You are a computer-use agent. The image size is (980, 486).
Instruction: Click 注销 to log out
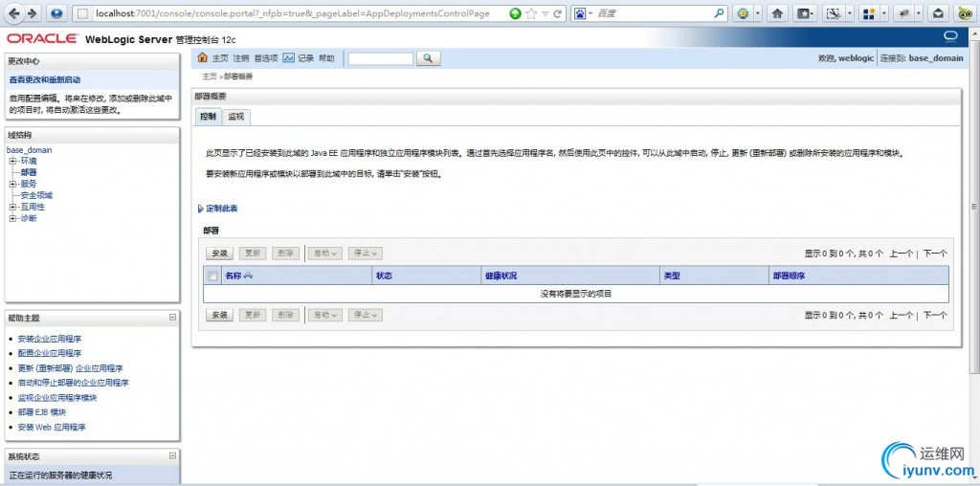(241, 58)
